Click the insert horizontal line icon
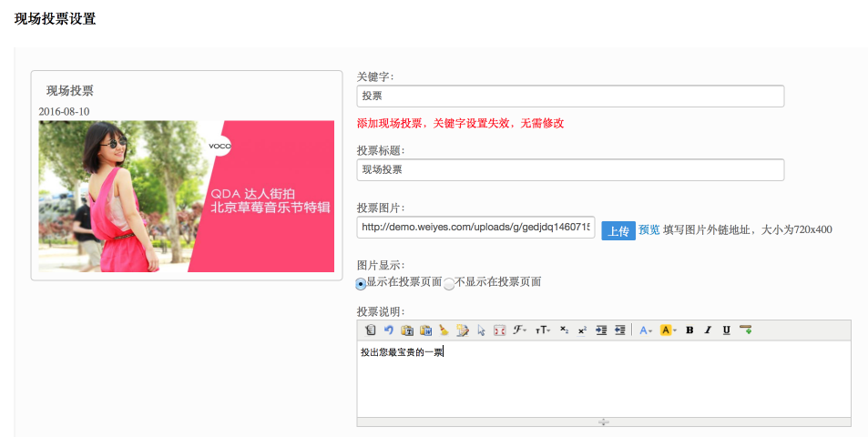868x437 pixels. click(746, 330)
